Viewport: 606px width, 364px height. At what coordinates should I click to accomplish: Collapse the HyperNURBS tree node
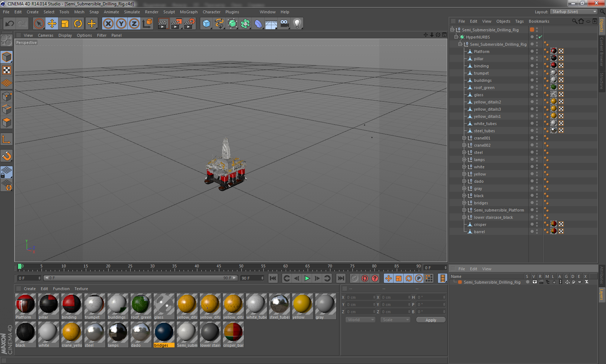click(456, 37)
